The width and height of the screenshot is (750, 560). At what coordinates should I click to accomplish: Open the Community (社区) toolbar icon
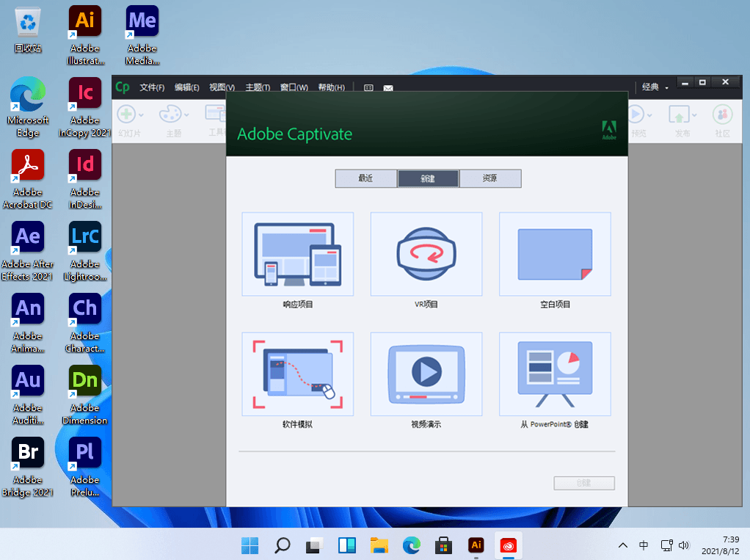pos(722,114)
